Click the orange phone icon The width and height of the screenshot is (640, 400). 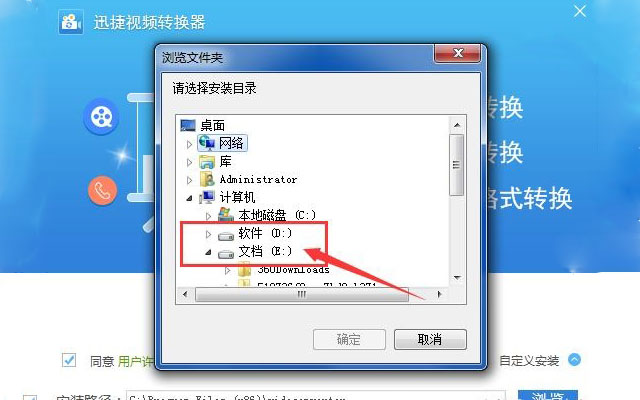pos(102,191)
